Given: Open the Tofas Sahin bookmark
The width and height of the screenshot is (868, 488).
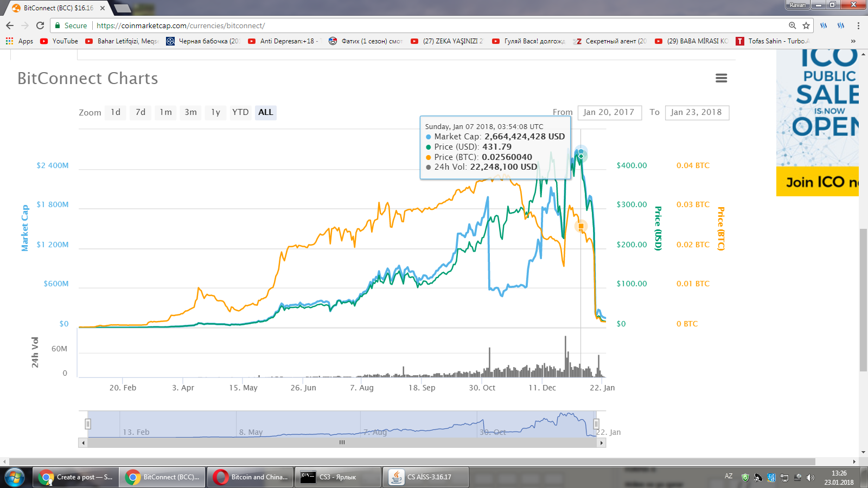Looking at the screenshot, I should point(773,41).
